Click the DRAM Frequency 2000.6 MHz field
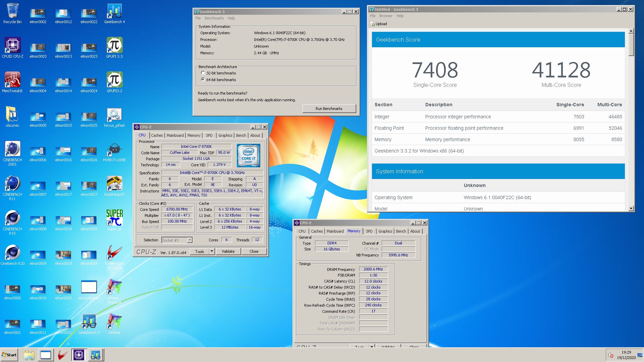 point(373,269)
